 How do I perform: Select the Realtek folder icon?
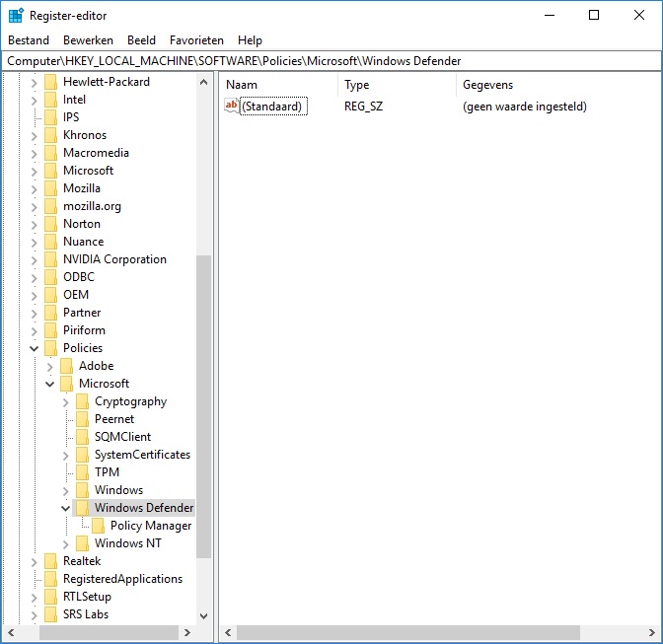(x=50, y=561)
